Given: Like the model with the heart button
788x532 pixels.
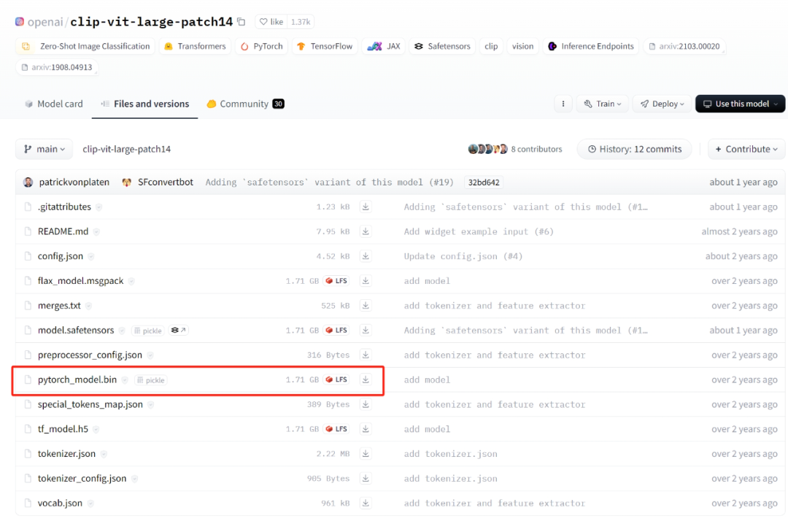Looking at the screenshot, I should [271, 22].
